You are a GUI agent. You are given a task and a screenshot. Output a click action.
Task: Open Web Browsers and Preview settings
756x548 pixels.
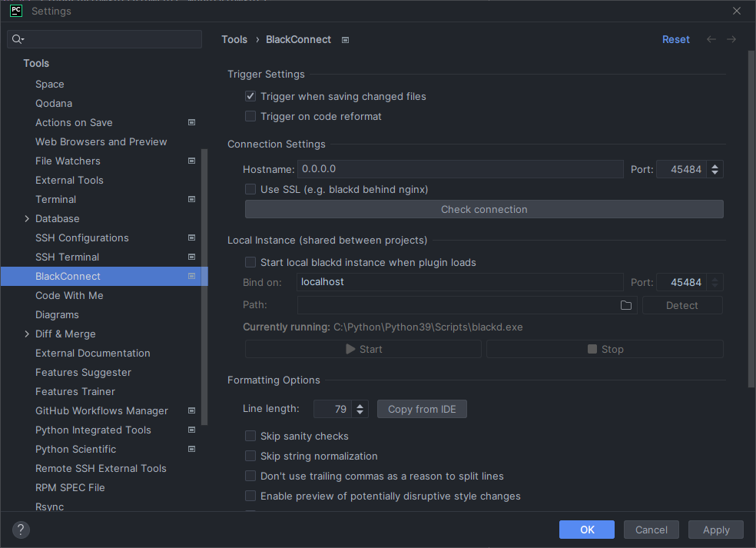[x=101, y=142]
